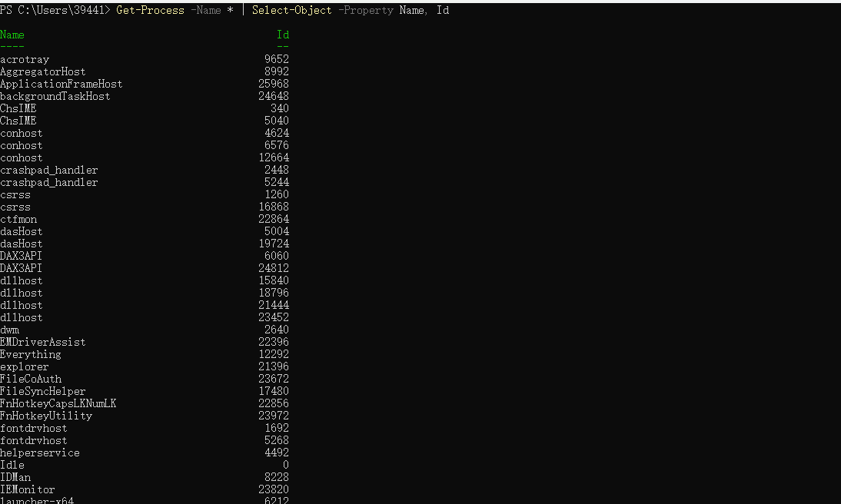Click the helperservice process name
841x504 pixels.
pos(40,453)
